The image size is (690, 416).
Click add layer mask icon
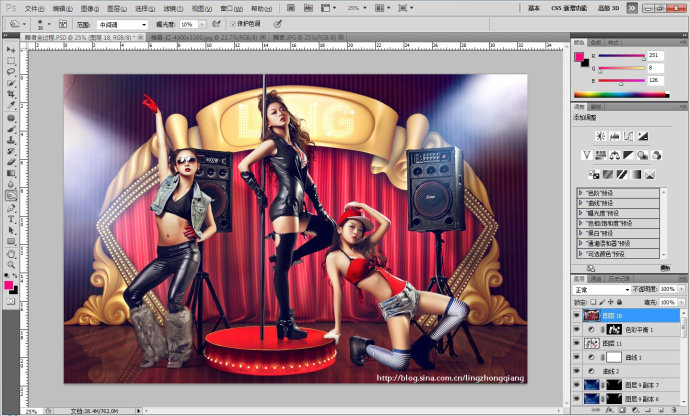(622, 410)
